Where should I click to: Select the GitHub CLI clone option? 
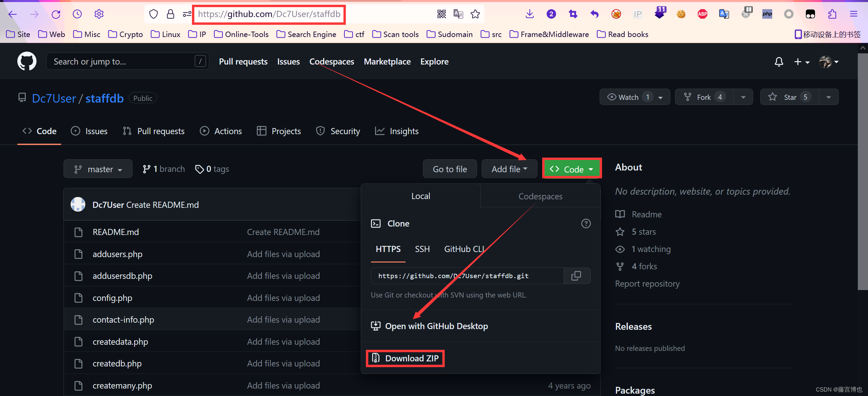pos(464,249)
